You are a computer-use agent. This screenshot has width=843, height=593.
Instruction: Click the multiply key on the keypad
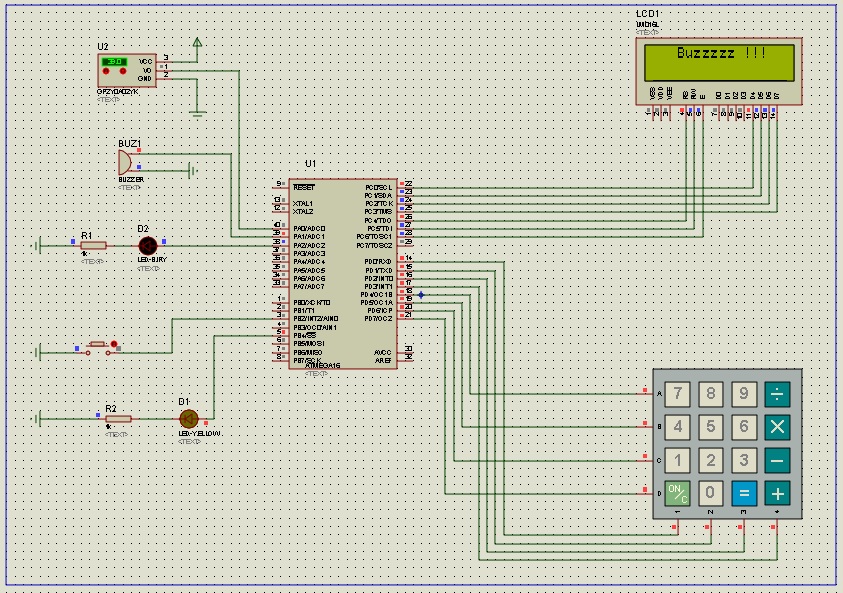click(x=777, y=427)
